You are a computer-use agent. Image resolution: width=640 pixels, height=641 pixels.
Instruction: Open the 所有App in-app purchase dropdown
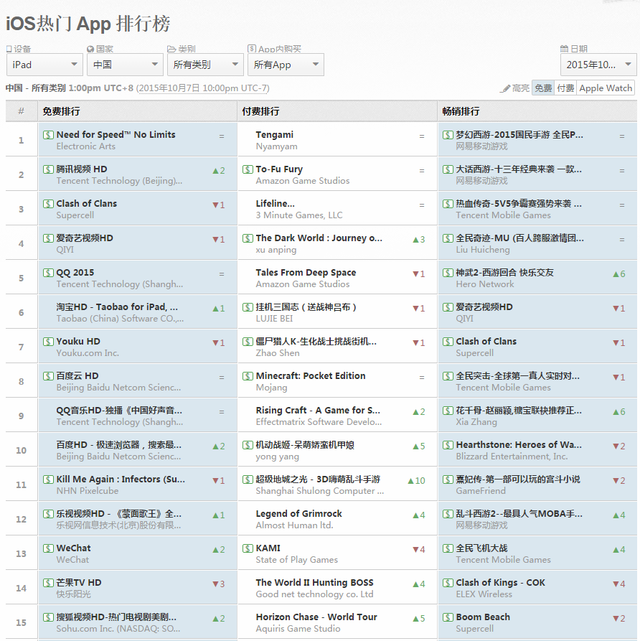(285, 65)
